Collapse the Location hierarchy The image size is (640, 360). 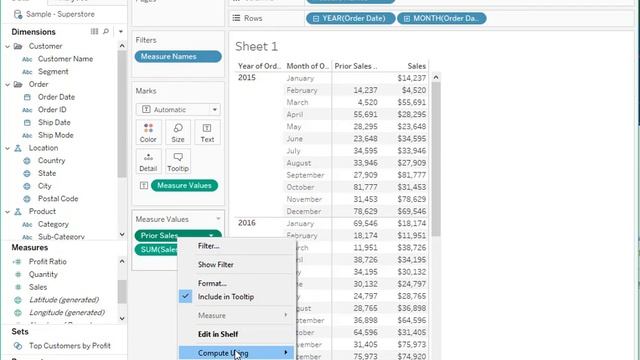coord(7,148)
